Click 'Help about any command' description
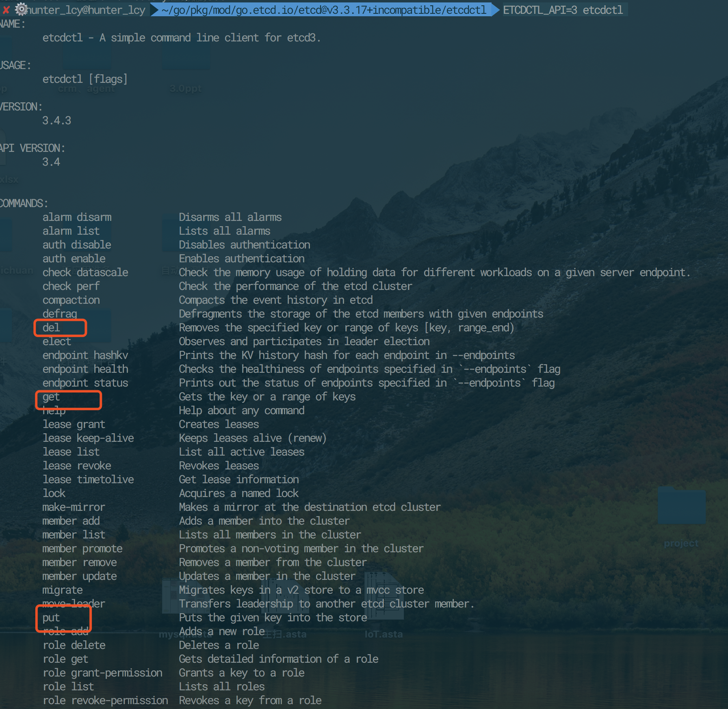Image resolution: width=728 pixels, height=709 pixels. [242, 411]
